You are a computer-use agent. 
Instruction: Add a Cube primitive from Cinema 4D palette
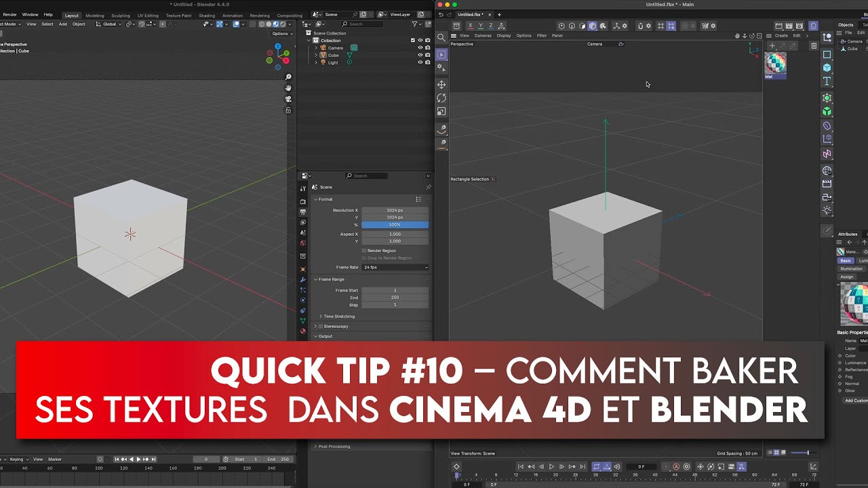827,67
